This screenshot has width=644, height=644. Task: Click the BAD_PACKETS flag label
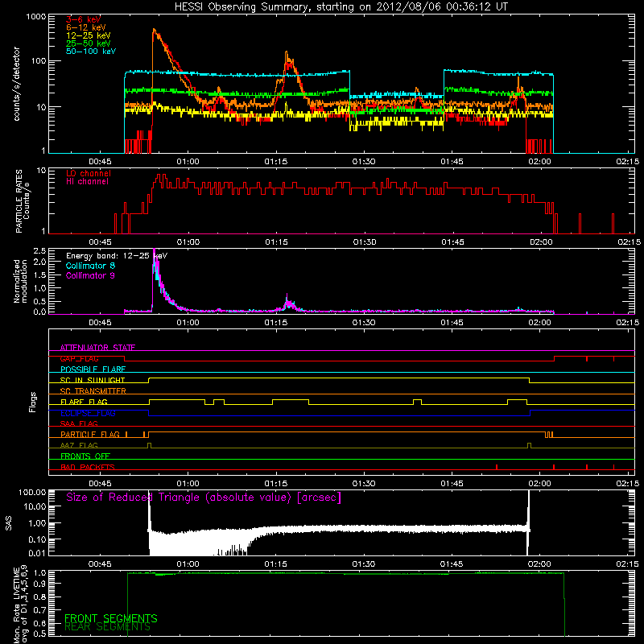(x=88, y=467)
